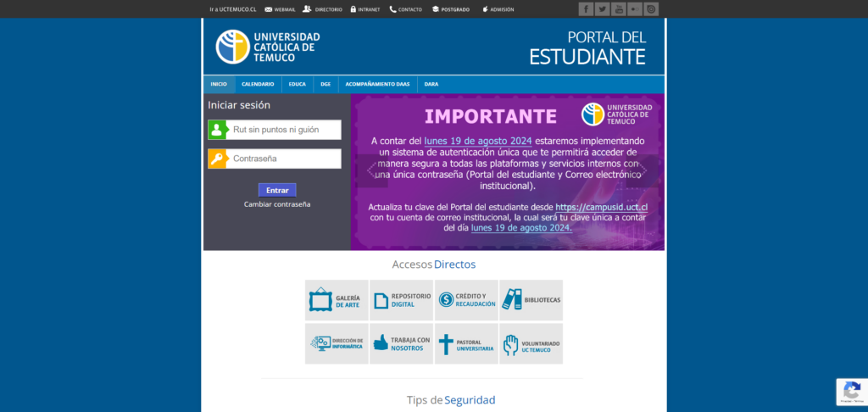Open the Facebook social icon

click(x=587, y=8)
